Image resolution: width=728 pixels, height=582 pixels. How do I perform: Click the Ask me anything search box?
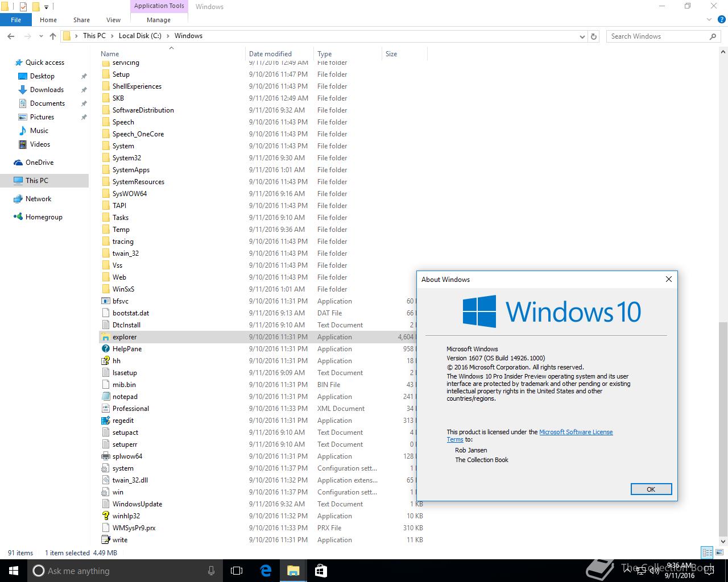coord(125,571)
